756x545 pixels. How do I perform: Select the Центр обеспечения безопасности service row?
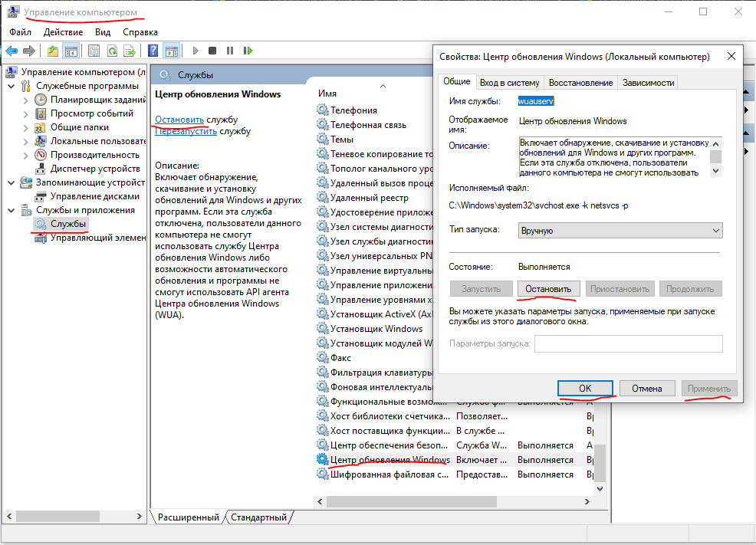[455, 445]
